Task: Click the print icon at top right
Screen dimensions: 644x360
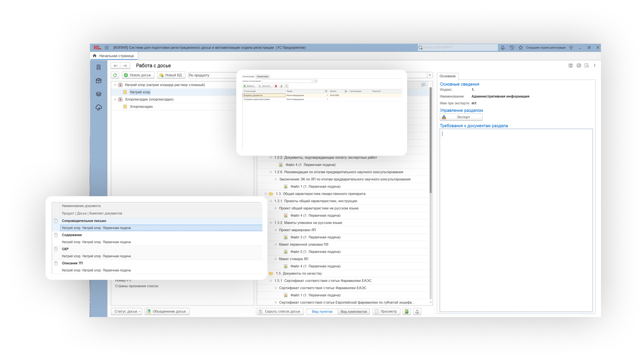Action: pos(579,65)
